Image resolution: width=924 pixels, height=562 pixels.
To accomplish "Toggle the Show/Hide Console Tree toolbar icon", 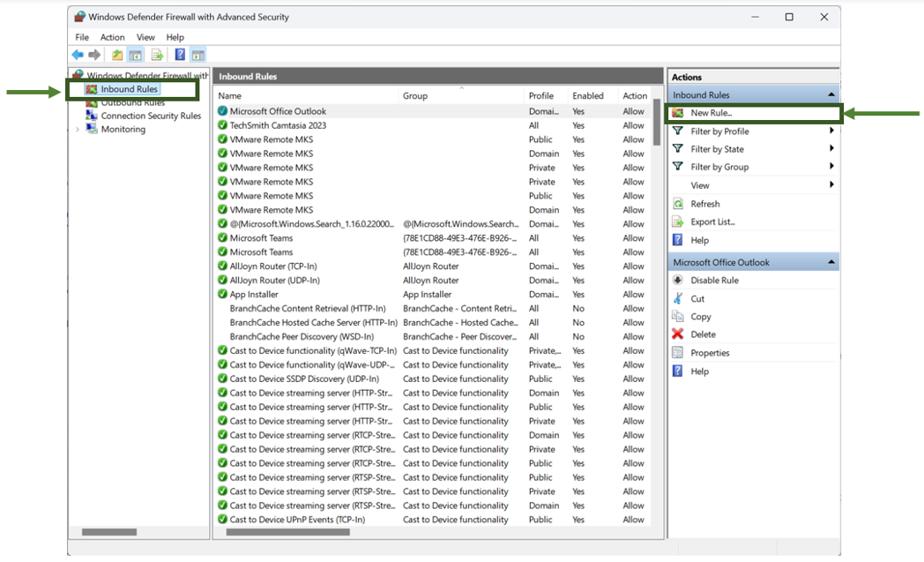I will pos(136,55).
